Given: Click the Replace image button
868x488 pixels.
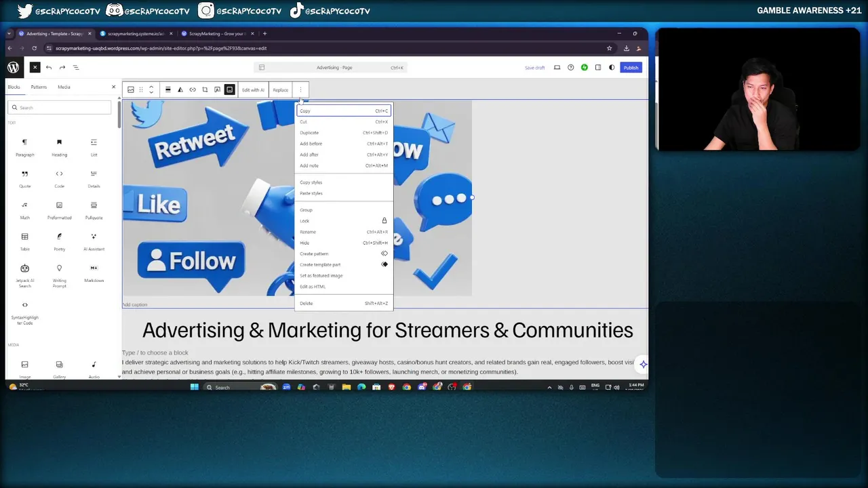Looking at the screenshot, I should click(280, 89).
